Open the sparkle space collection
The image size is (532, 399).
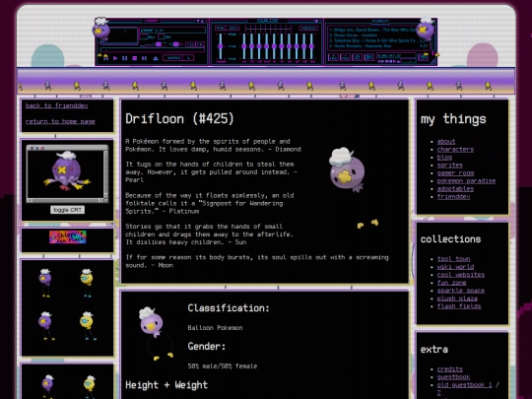pyautogui.click(x=461, y=291)
